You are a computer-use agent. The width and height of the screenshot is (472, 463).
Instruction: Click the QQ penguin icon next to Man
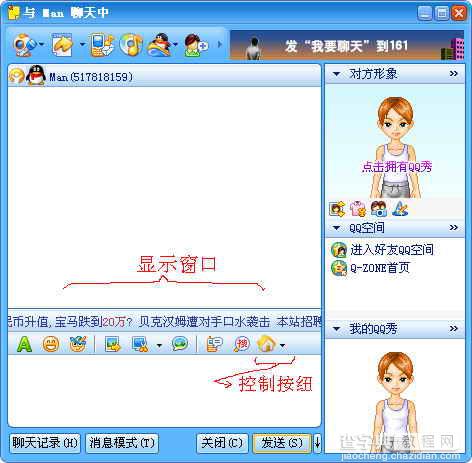tap(36, 75)
